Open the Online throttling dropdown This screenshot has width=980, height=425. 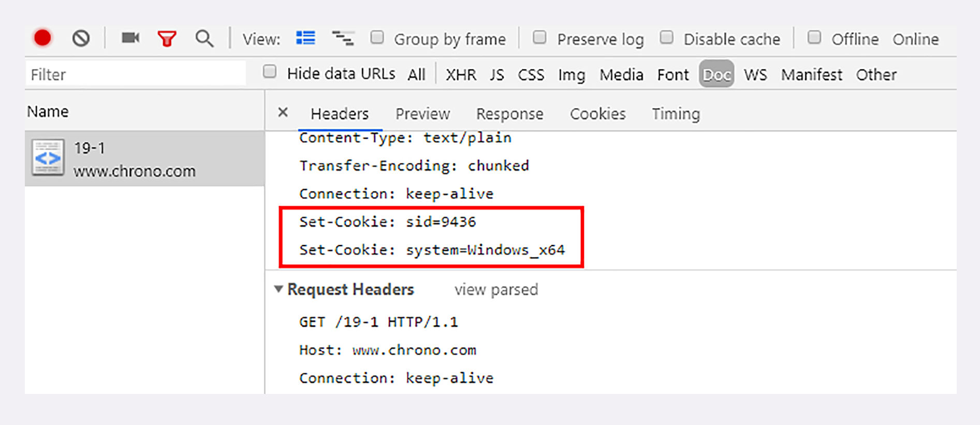pos(915,39)
